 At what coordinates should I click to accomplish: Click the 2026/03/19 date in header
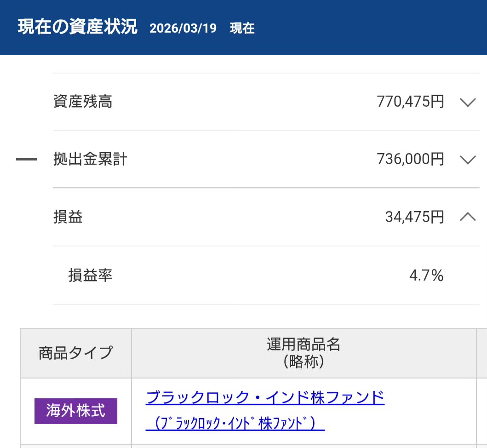coord(183,29)
